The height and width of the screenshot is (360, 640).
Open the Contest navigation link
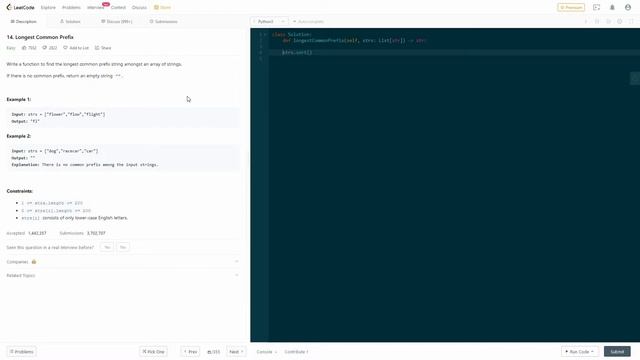118,7
